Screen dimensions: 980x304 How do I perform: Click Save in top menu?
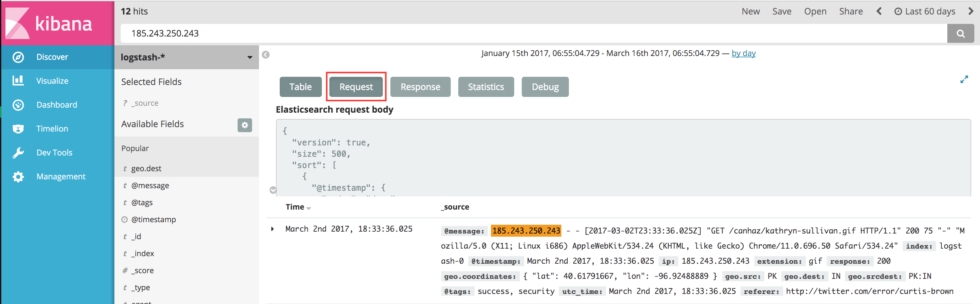[x=782, y=11]
